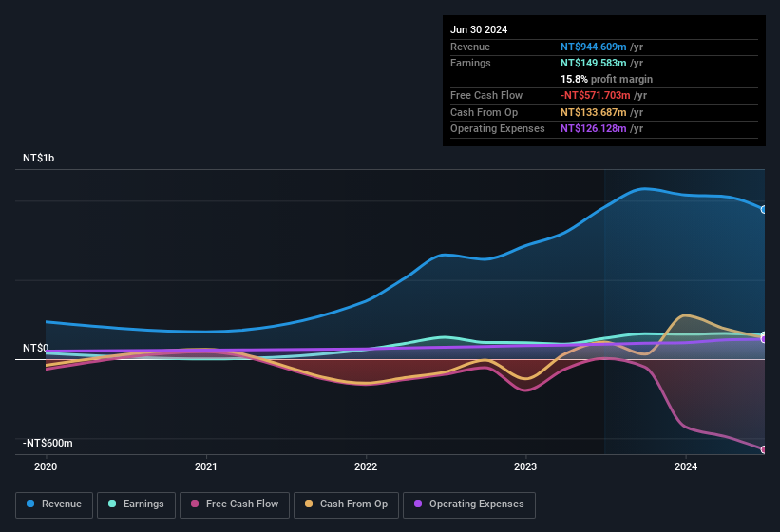
Task: Click the 15.8% profit margin text
Action: tap(606, 79)
